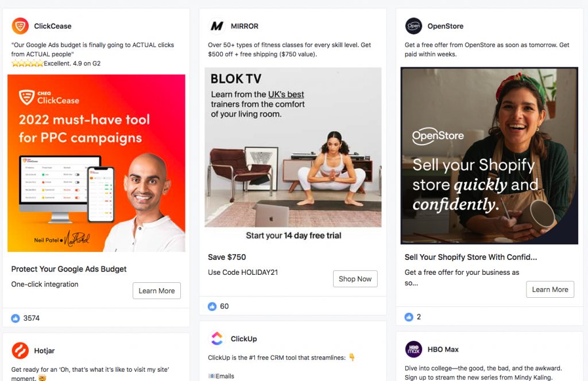588x381 pixels.
Task: Click the like icon under OpenStore ad
Action: coord(409,317)
